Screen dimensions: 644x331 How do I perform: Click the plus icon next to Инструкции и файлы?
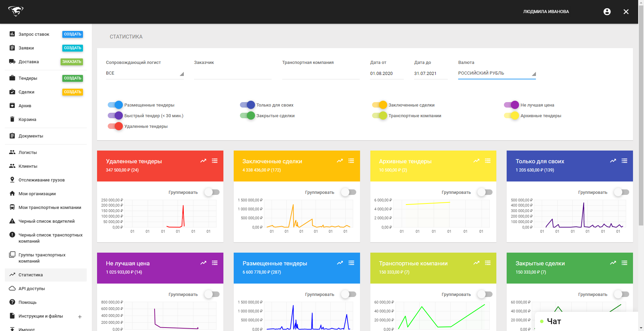[x=80, y=317]
